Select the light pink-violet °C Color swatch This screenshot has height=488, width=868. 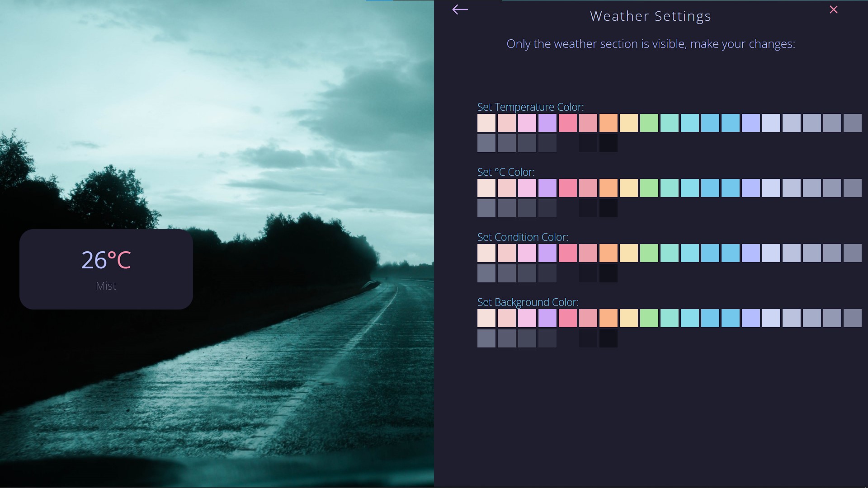pos(527,188)
